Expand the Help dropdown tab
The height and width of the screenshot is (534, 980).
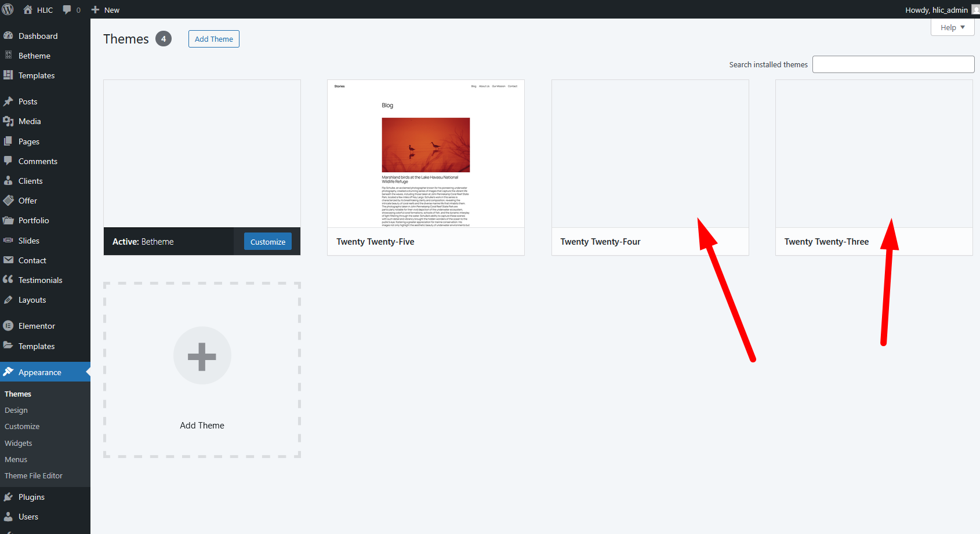coord(952,27)
